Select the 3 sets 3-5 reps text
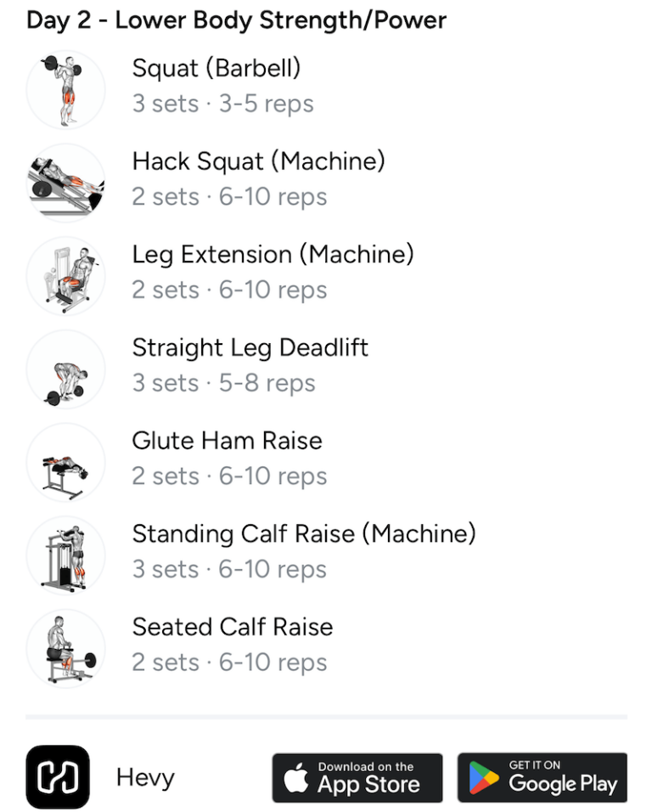The width and height of the screenshot is (652, 812). click(222, 104)
